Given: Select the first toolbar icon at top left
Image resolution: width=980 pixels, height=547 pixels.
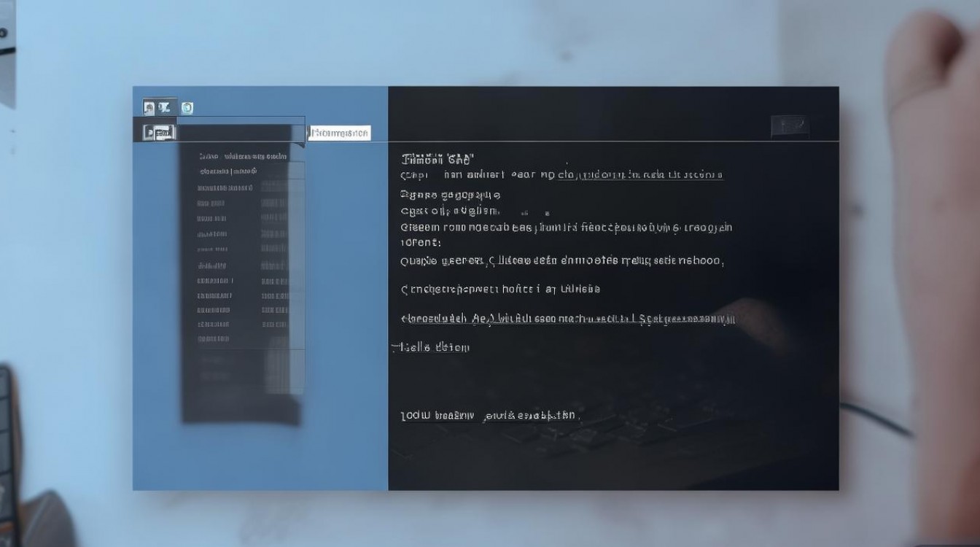Looking at the screenshot, I should [148, 106].
